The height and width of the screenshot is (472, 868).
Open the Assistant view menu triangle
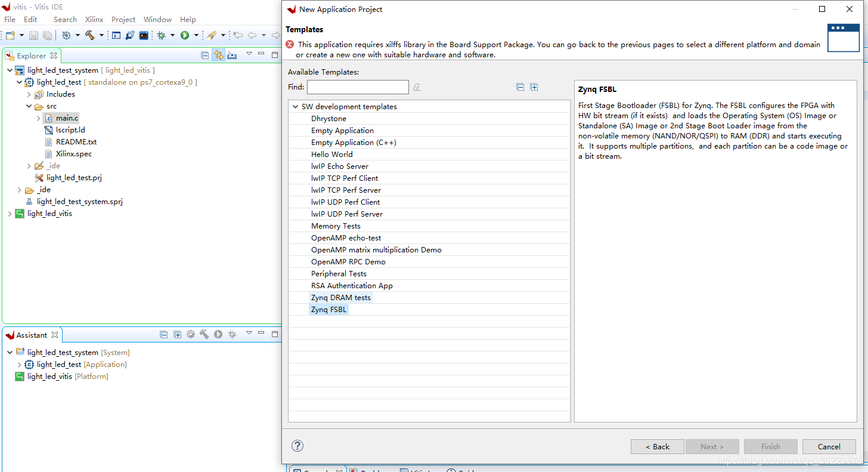249,333
